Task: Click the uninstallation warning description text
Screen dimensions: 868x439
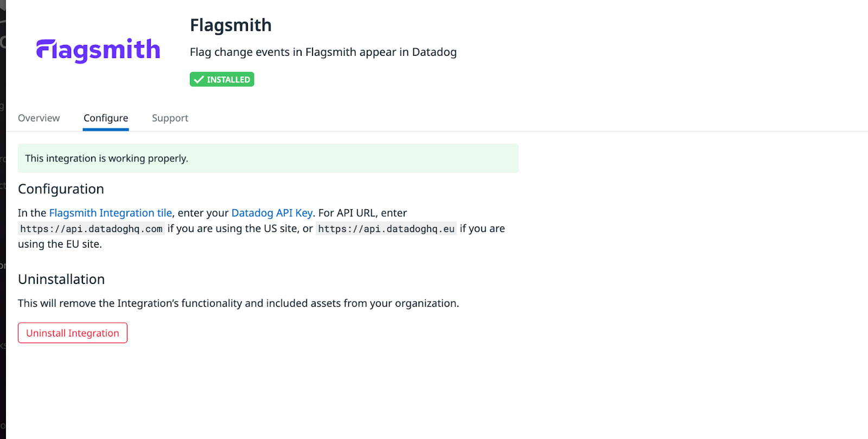Action: click(238, 303)
